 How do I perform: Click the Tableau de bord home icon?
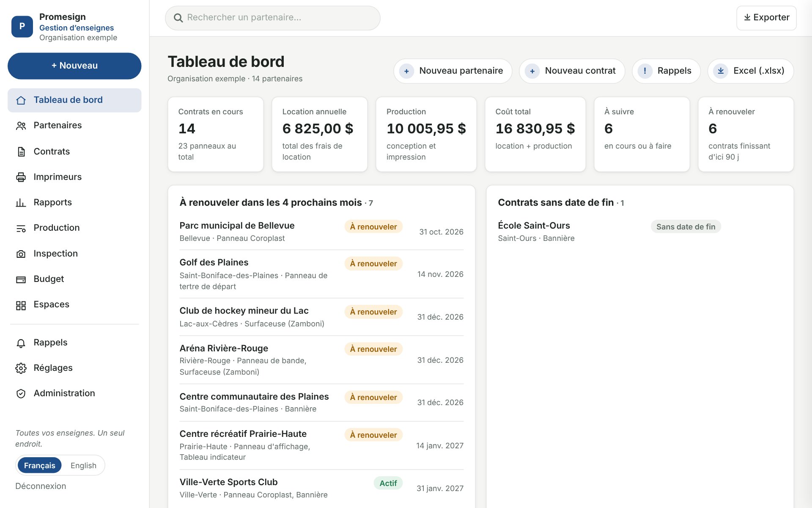click(x=21, y=100)
